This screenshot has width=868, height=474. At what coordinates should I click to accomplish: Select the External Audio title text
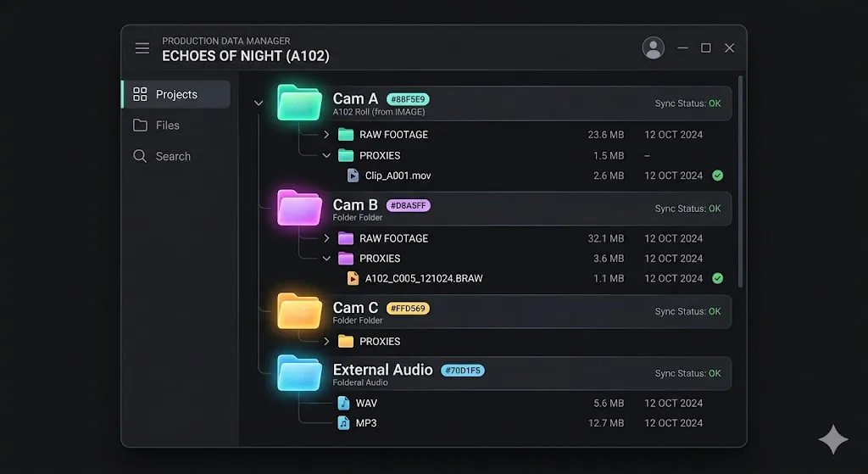382,370
